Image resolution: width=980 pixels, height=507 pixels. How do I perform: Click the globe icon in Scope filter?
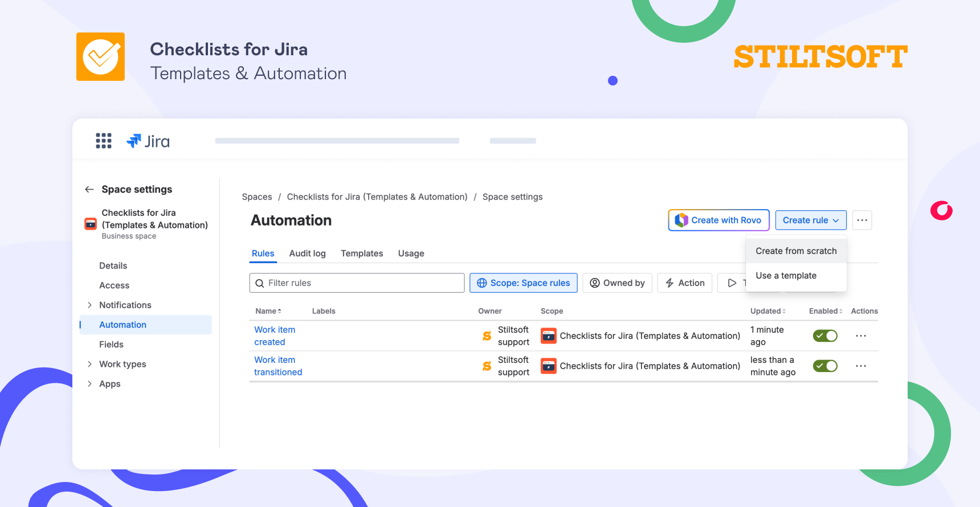(482, 283)
